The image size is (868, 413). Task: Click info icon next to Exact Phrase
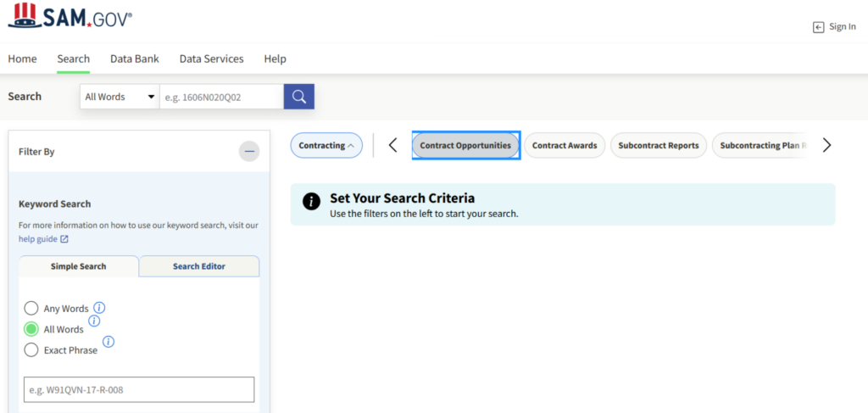pos(108,342)
